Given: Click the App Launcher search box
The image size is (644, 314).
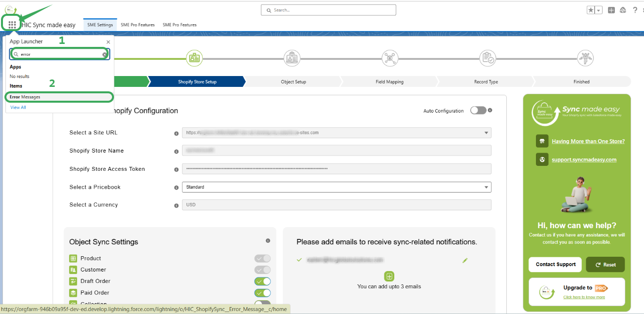Looking at the screenshot, I should (x=60, y=54).
